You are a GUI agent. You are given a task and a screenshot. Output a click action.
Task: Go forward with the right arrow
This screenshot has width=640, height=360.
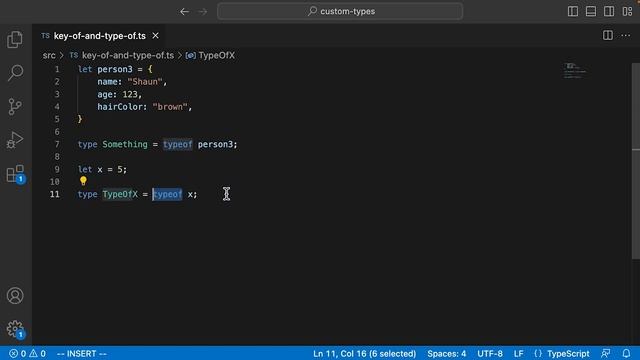click(x=202, y=11)
